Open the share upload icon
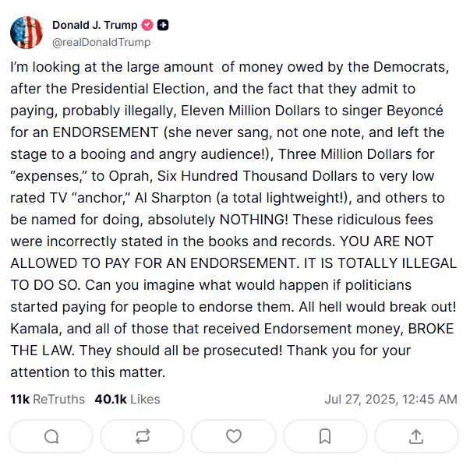 [416, 436]
